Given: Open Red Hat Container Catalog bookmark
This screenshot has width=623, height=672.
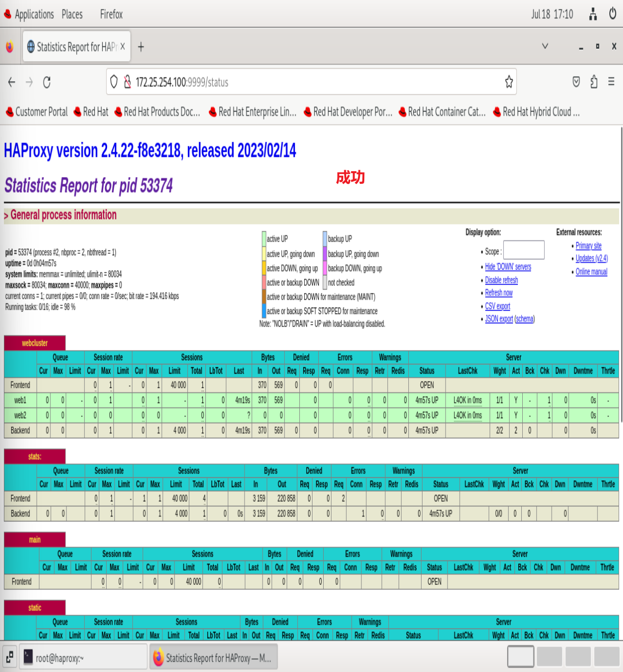Looking at the screenshot, I should tap(443, 112).
